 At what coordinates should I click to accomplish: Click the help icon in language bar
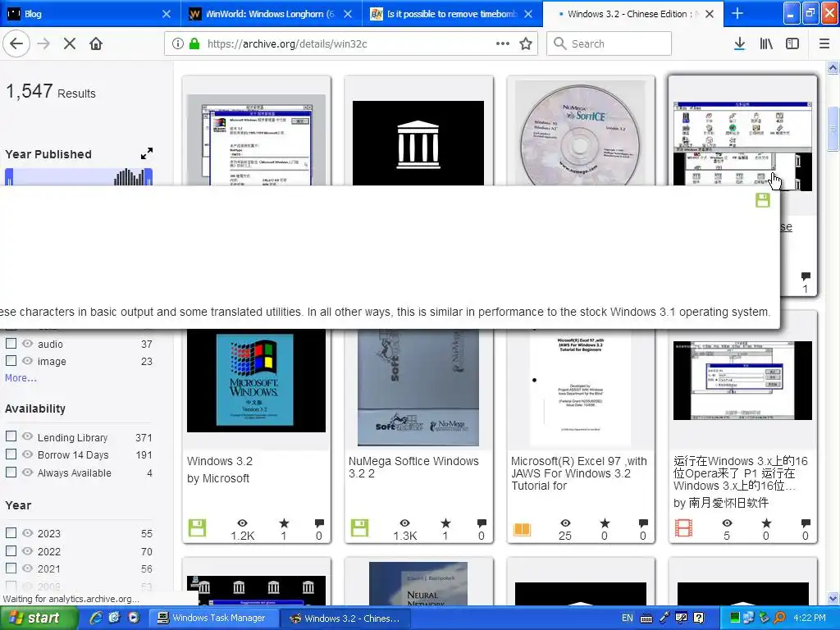point(698,619)
